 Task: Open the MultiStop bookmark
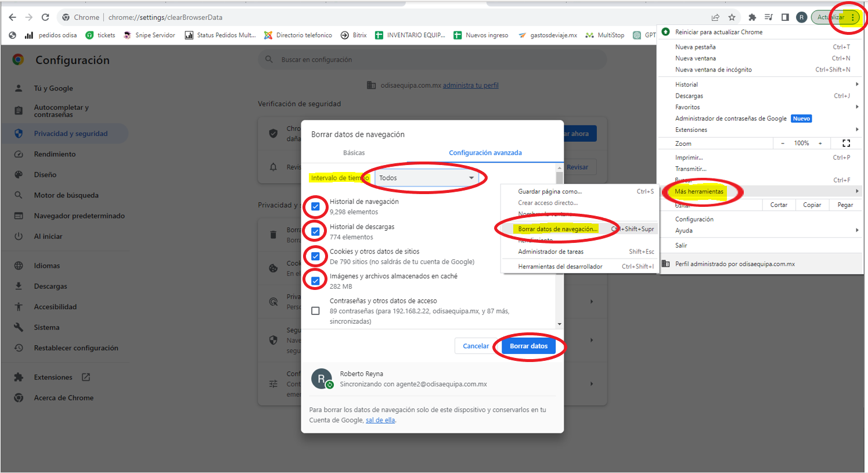605,35
